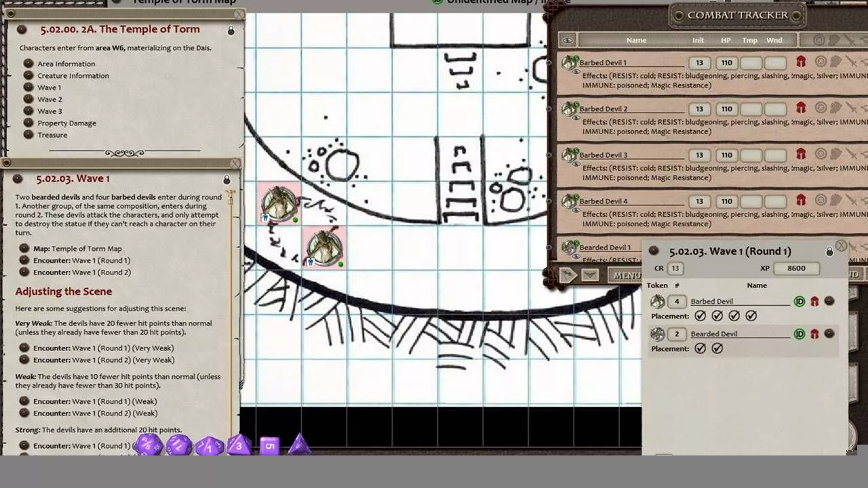Screen dimensions: 868x488
Task: Click Barbed Devil 1 token in tracker
Action: 570,63
